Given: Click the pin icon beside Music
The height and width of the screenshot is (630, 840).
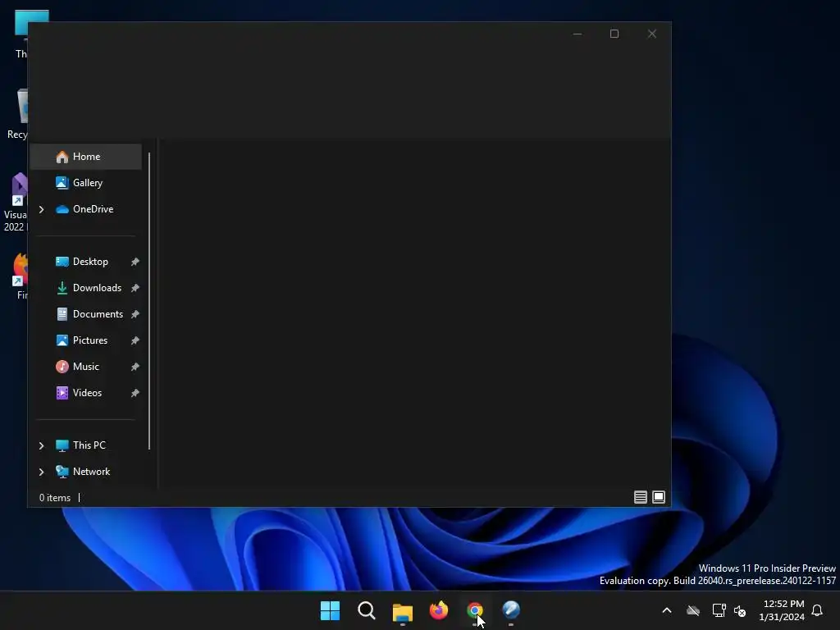Looking at the screenshot, I should (135, 367).
